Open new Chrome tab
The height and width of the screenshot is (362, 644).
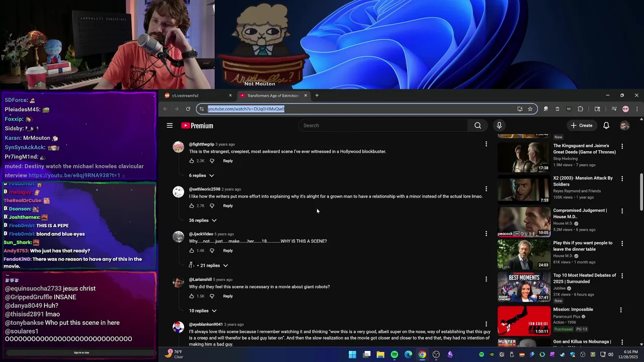[316, 96]
